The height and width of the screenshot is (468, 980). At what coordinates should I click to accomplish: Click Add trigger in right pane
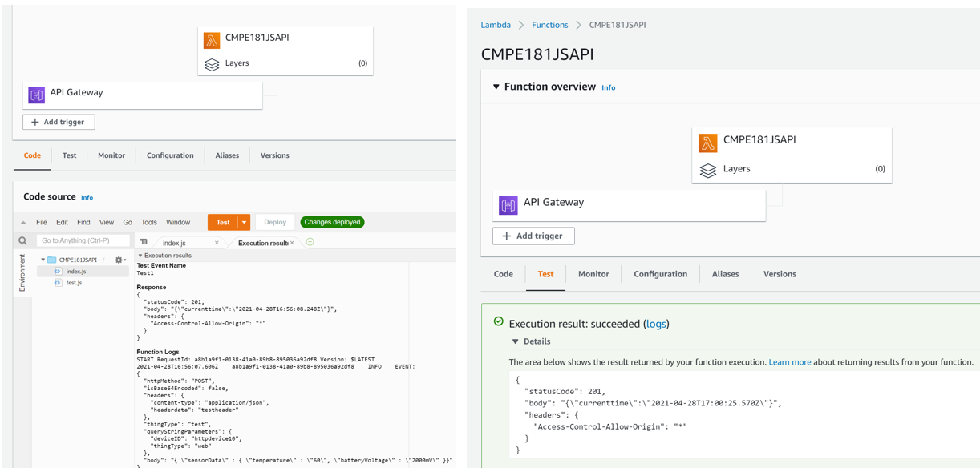[x=533, y=236]
